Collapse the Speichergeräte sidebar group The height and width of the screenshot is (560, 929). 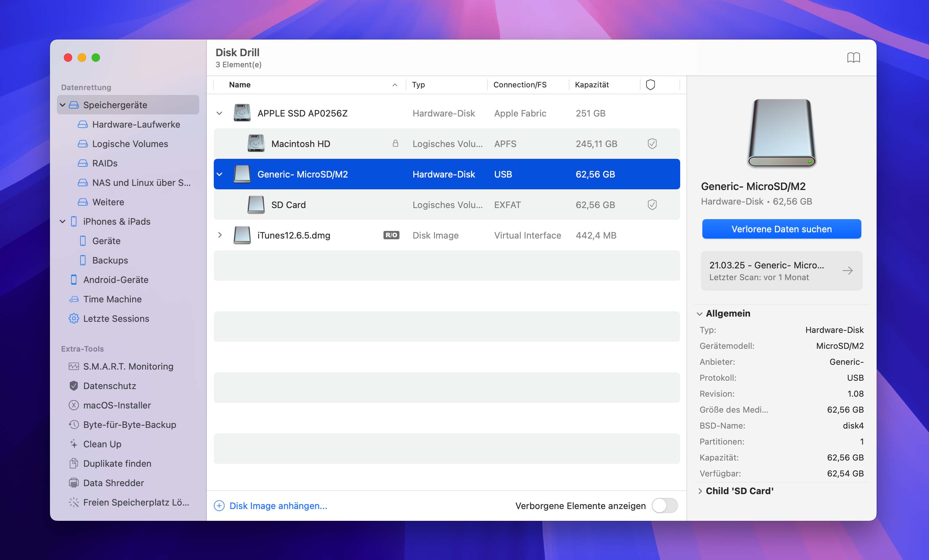click(x=62, y=105)
